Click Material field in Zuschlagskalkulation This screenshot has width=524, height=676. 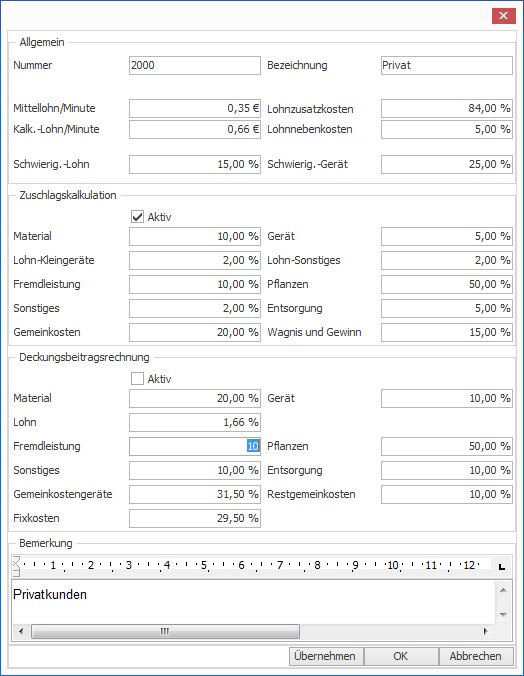click(195, 237)
